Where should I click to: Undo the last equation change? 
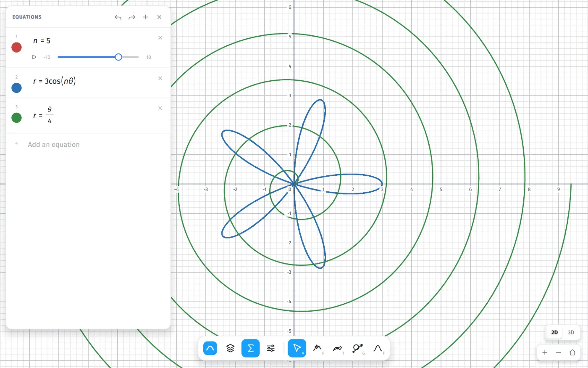click(118, 17)
